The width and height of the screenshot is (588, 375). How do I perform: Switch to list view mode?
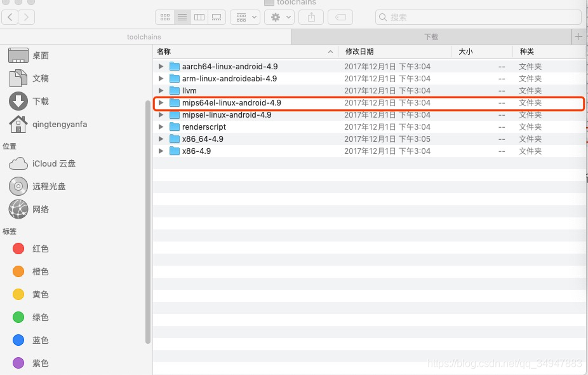point(182,17)
